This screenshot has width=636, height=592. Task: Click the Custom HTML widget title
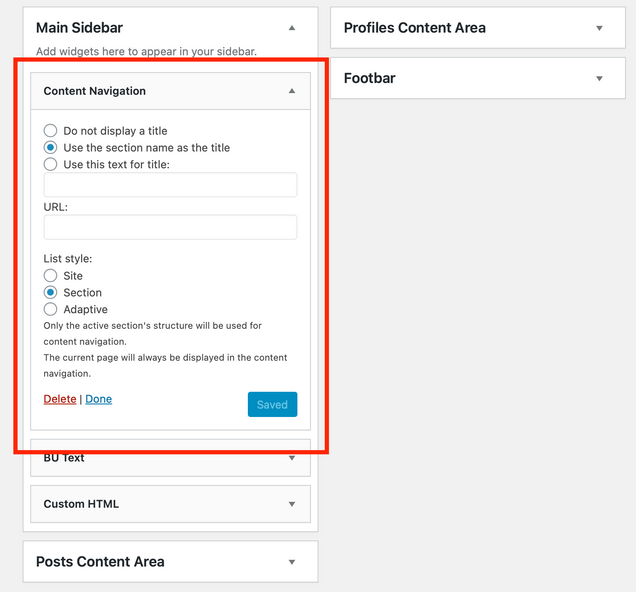[x=81, y=504]
